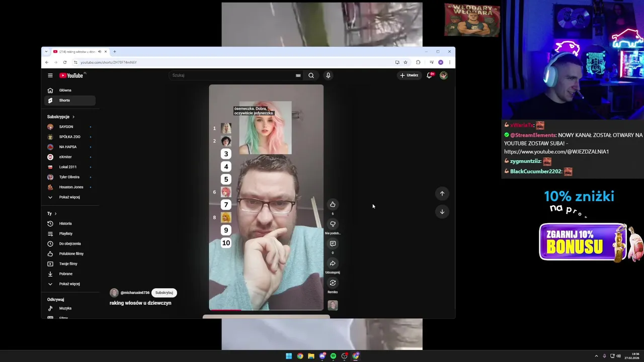Open the YouTube hamburger guide menu
Screen dimensions: 644x362
pyautogui.click(x=50, y=75)
